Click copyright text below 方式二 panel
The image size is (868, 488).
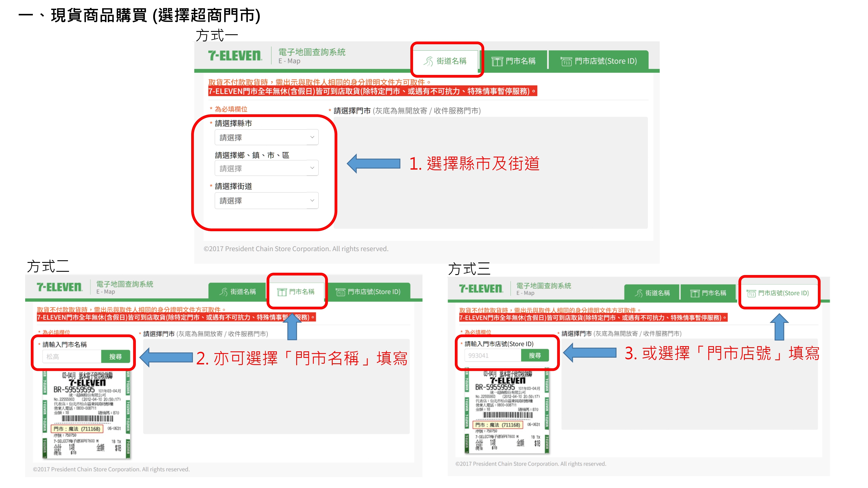tap(111, 469)
